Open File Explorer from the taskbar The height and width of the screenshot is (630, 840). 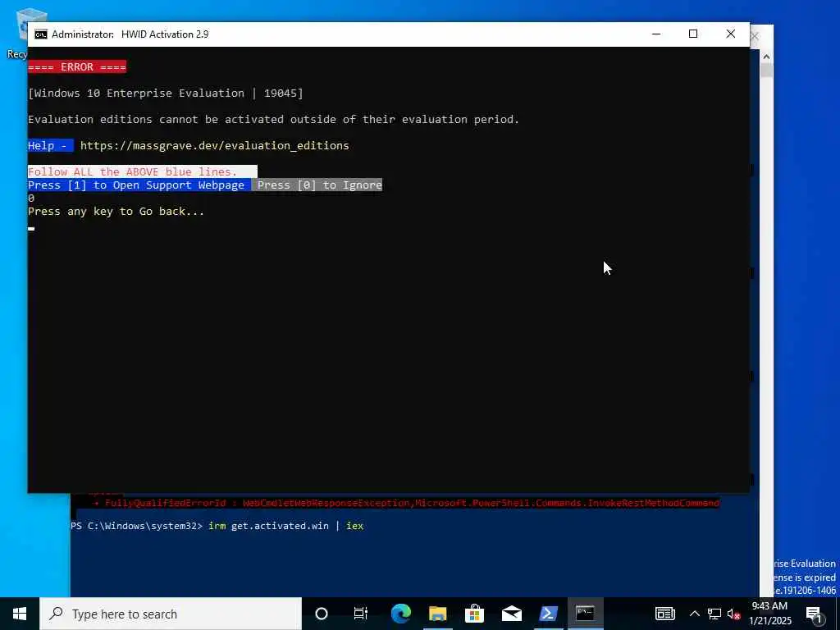pos(438,614)
